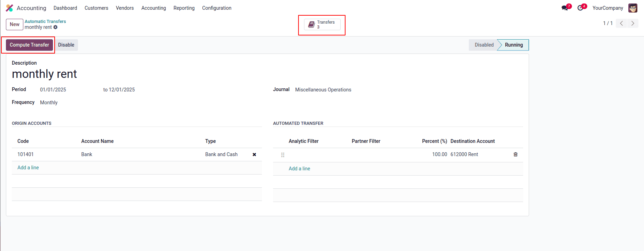Click the 1 / 1 pager counter
Image resolution: width=644 pixels, height=251 pixels.
click(608, 23)
